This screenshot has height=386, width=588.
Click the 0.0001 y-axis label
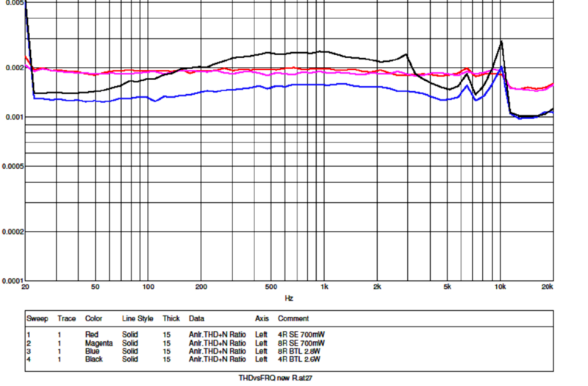pos(12,281)
